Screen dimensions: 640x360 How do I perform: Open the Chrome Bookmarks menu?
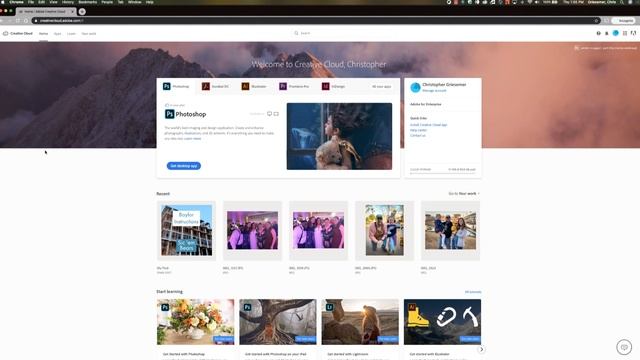click(87, 2)
